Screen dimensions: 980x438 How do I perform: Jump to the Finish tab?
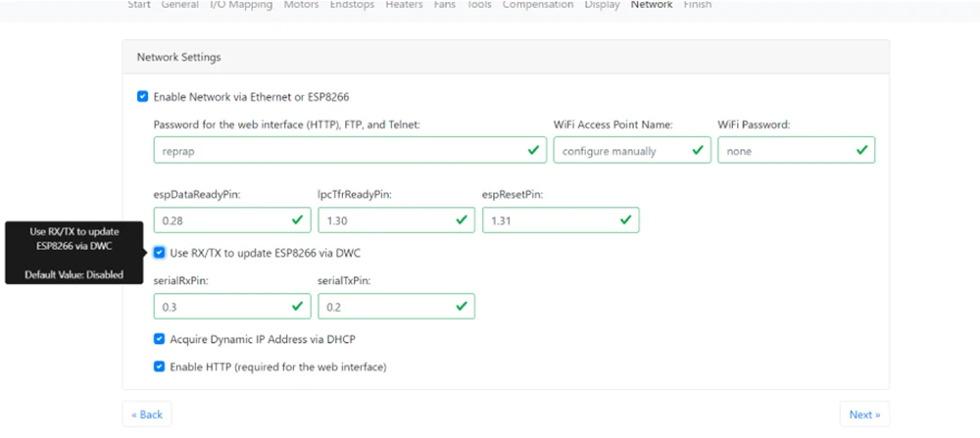(698, 5)
